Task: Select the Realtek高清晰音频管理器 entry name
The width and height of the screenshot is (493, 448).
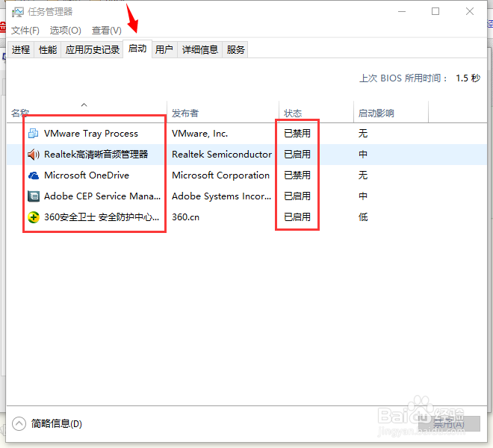Action: pos(96,155)
